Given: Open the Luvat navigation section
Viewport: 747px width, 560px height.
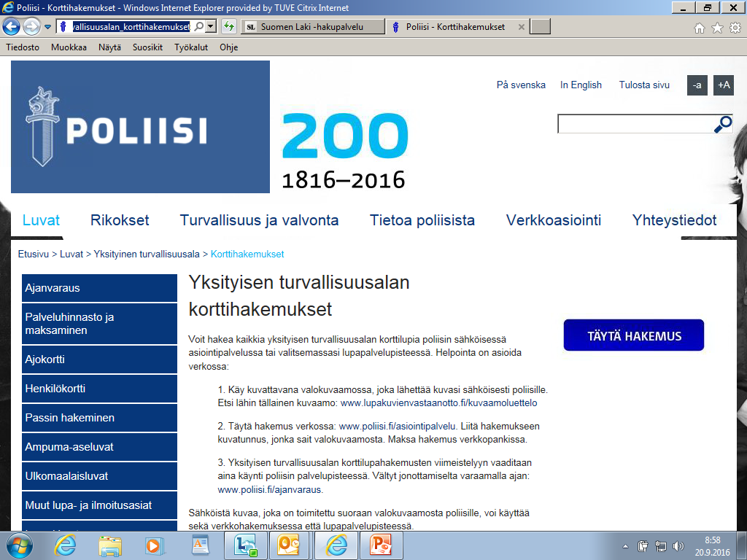Looking at the screenshot, I should pyautogui.click(x=41, y=220).
